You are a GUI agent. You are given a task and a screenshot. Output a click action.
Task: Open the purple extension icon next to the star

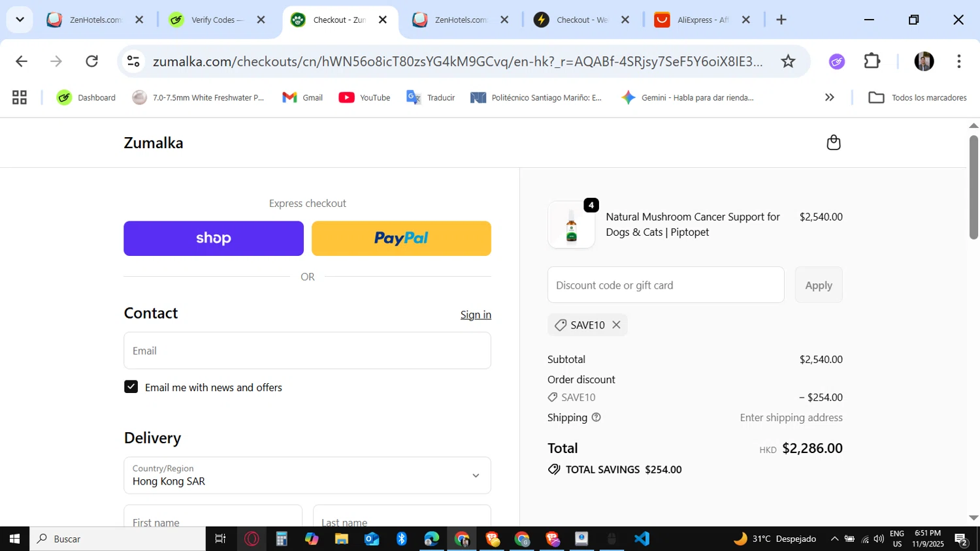click(x=837, y=61)
